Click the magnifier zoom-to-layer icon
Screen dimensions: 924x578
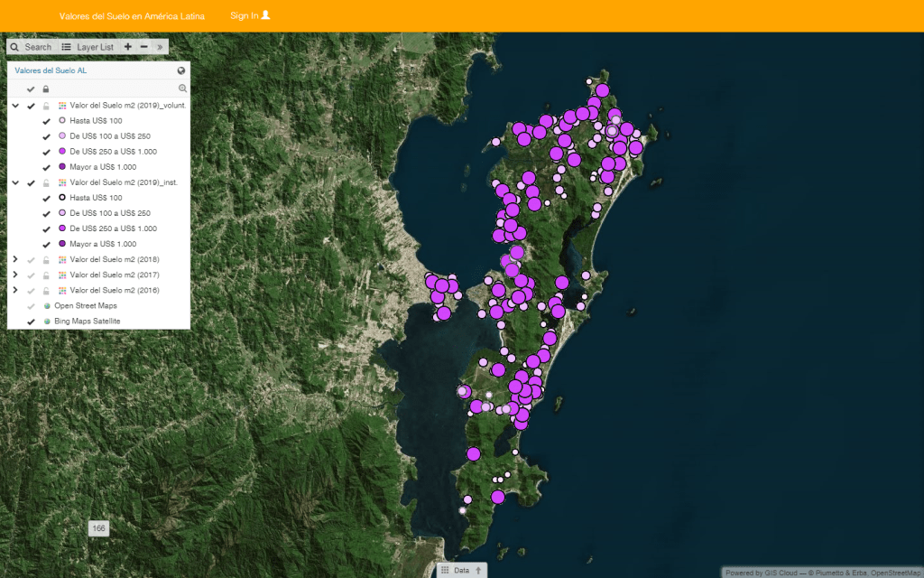(x=182, y=89)
